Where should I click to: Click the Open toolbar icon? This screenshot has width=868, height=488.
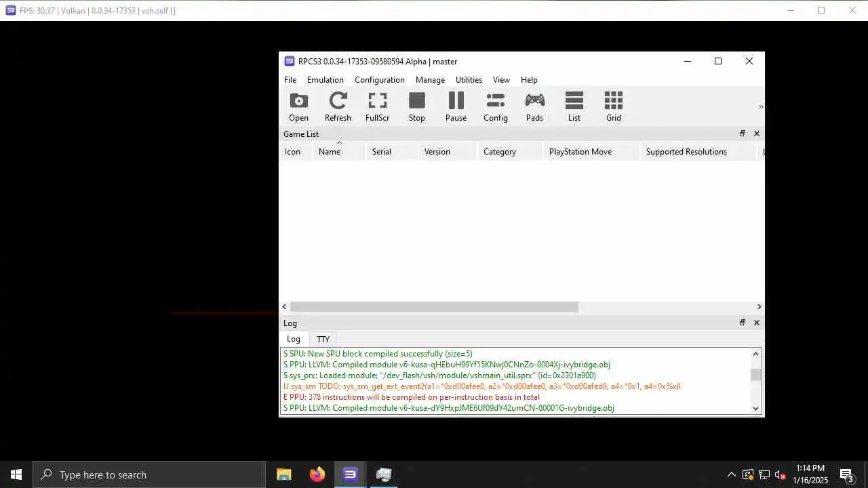298,107
